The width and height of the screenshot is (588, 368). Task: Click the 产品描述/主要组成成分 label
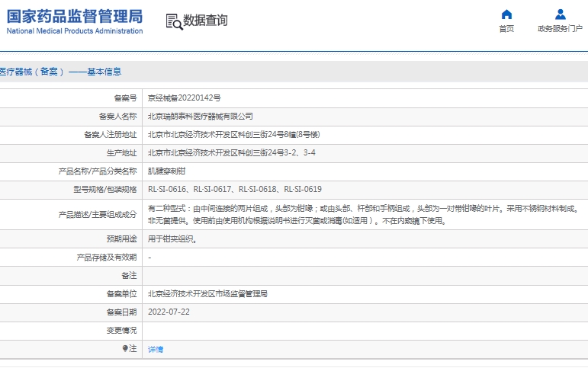[x=98, y=215]
